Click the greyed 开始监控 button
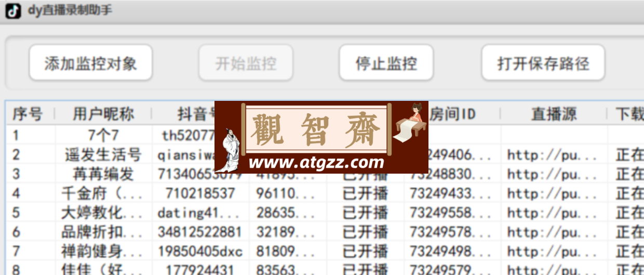The height and width of the screenshot is (275, 644). [246, 63]
